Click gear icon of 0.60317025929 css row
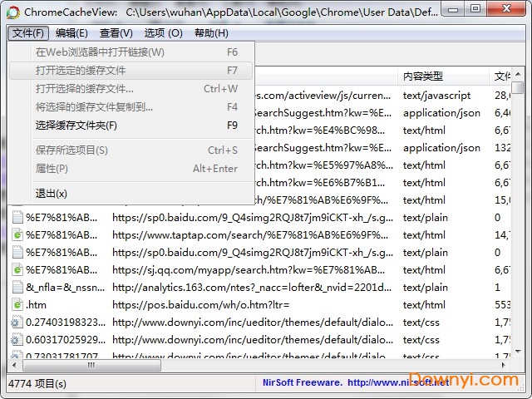This screenshot has height=399, width=532. pos(17,340)
